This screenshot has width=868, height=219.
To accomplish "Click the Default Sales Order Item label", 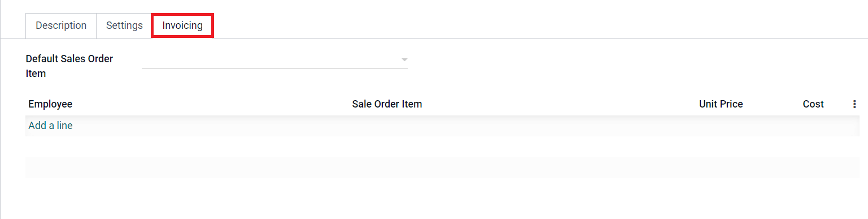I will 69,66.
